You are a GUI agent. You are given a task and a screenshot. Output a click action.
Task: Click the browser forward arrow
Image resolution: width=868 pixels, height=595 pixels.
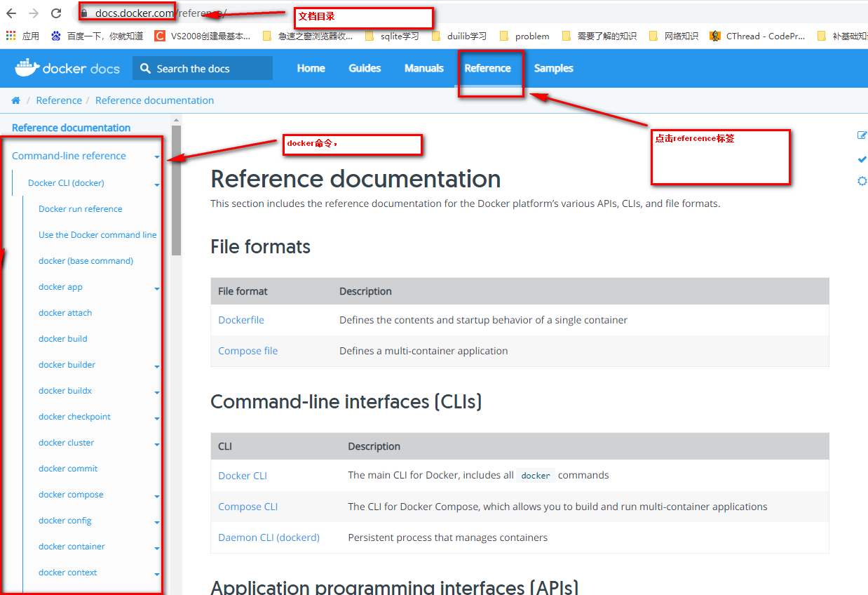[34, 13]
